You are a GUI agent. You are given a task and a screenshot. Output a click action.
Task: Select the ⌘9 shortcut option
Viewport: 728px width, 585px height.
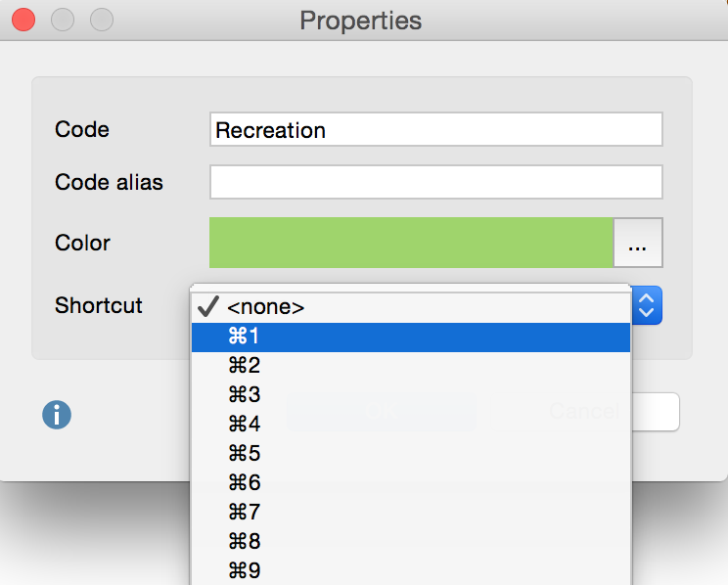pos(245,569)
